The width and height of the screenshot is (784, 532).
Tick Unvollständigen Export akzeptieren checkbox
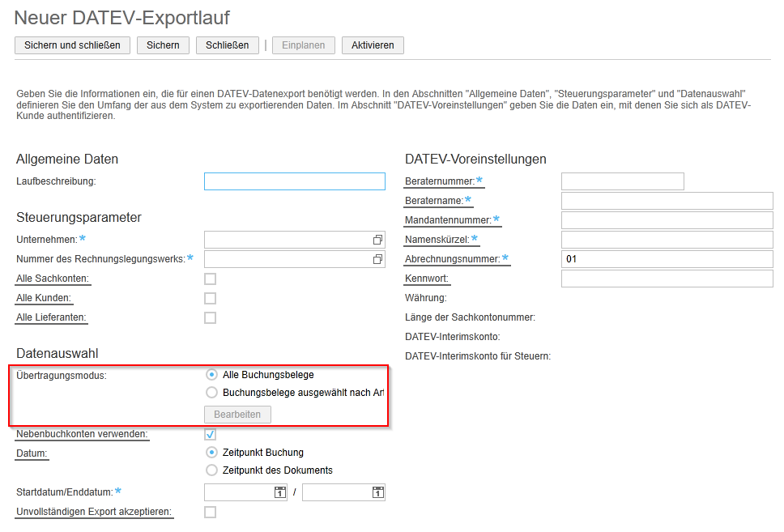click(x=210, y=512)
